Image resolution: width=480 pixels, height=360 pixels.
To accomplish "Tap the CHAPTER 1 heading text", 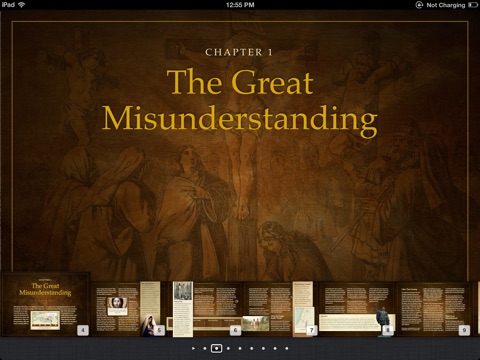I will click(x=239, y=52).
